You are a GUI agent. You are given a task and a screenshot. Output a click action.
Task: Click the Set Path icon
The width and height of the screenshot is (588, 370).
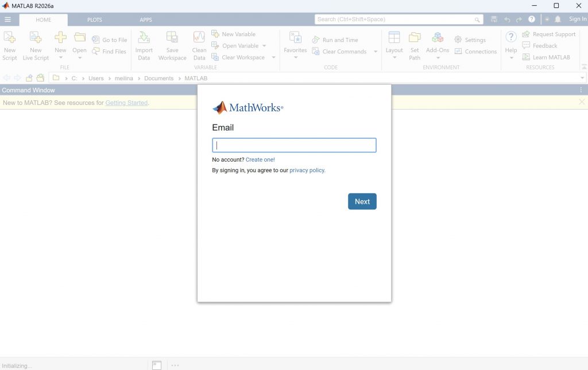point(415,37)
